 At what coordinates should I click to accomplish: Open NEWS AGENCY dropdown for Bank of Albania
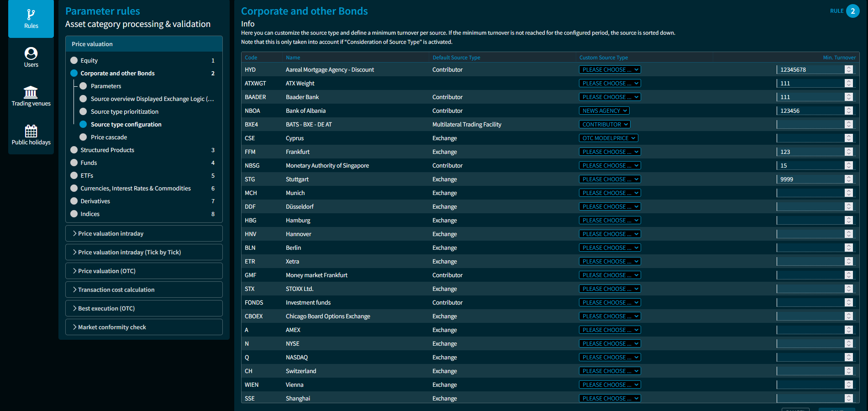pos(604,111)
